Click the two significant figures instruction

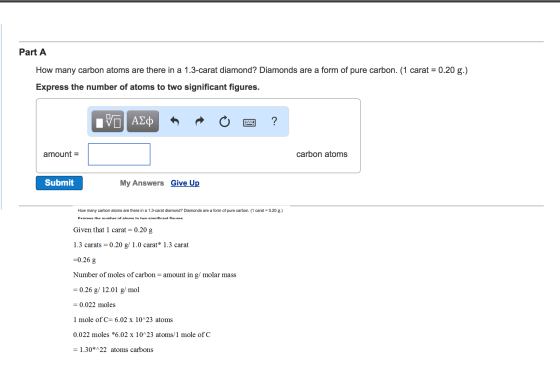(x=148, y=87)
